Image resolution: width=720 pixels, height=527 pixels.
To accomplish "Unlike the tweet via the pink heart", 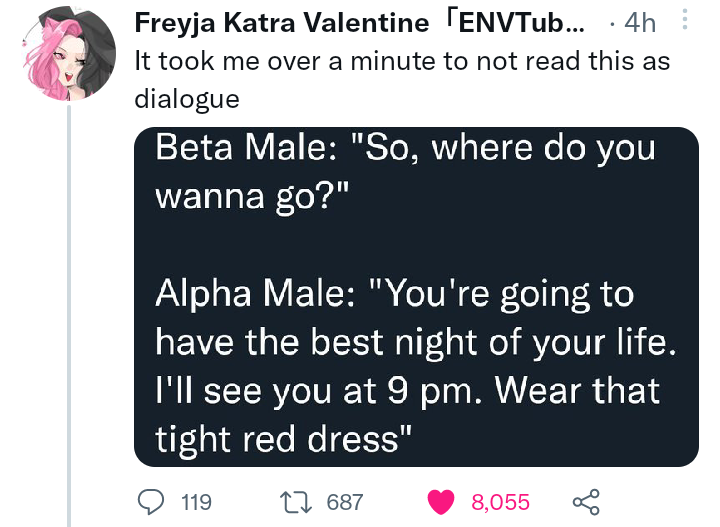I will [x=441, y=502].
